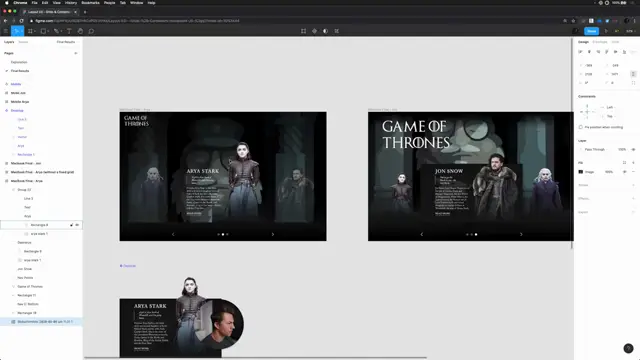Image resolution: width=640 pixels, height=360 pixels.
Task: Toggle Fix position when scrolling checkbox
Action: pos(581,127)
